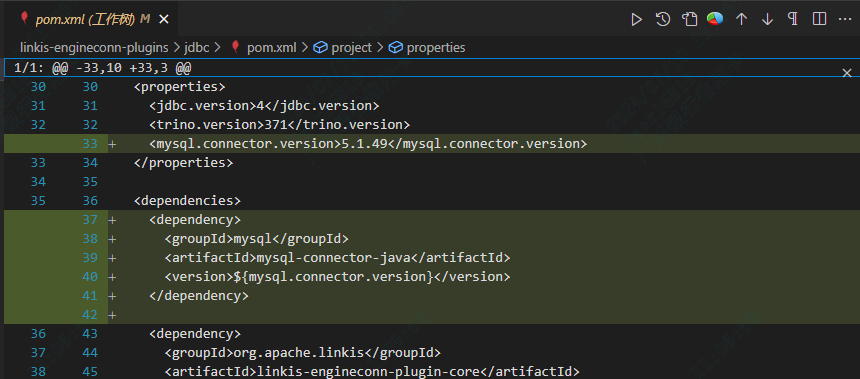Toggle whitespace display with pilcrow icon
Image resolution: width=860 pixels, height=379 pixels.
click(x=793, y=19)
